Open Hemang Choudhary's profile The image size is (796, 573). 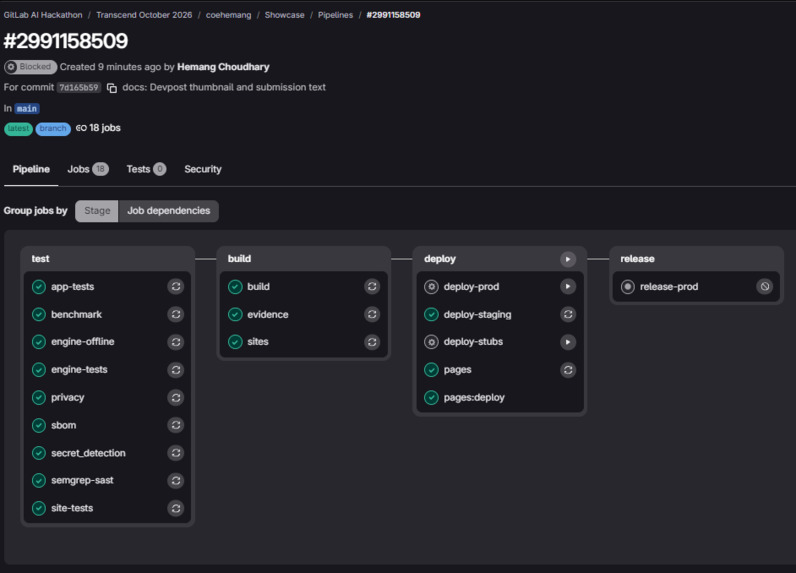tap(223, 67)
